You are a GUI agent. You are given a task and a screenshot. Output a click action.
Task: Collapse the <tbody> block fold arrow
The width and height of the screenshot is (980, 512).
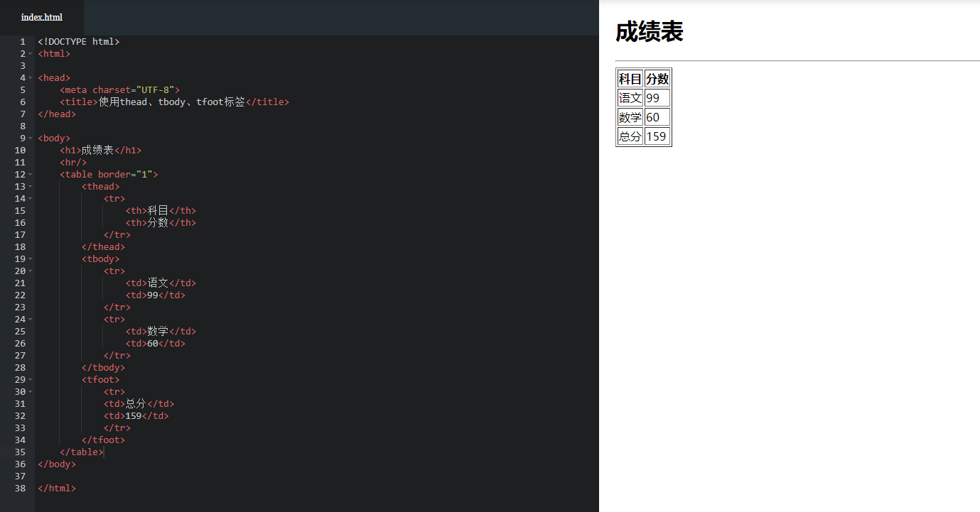[x=30, y=258]
